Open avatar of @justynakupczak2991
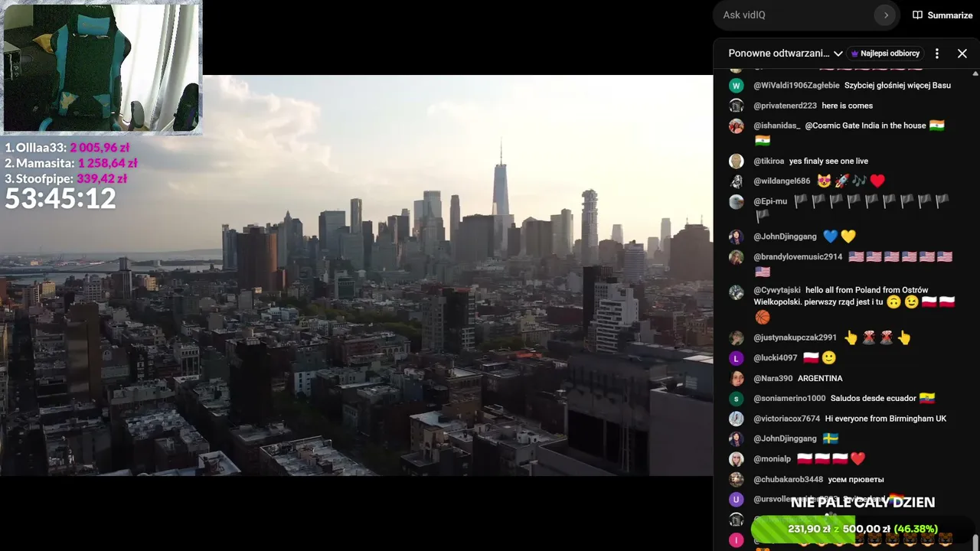 click(737, 337)
